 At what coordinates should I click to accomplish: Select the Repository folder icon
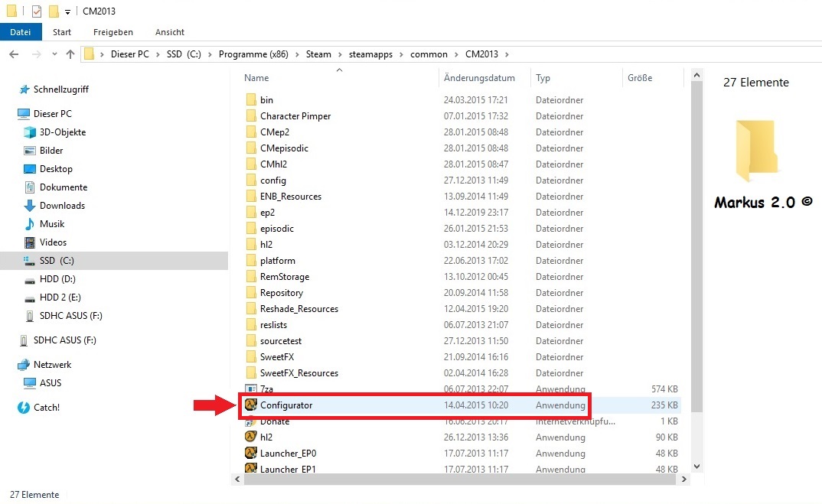[251, 293]
